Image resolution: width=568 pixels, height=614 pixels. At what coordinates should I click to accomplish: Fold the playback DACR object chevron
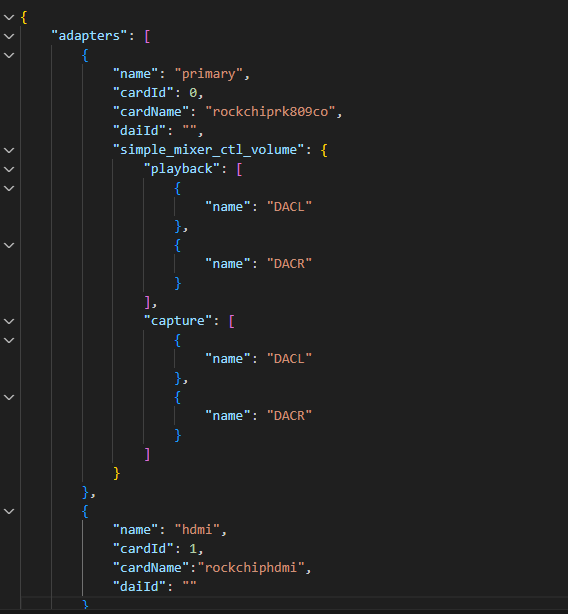(9, 246)
